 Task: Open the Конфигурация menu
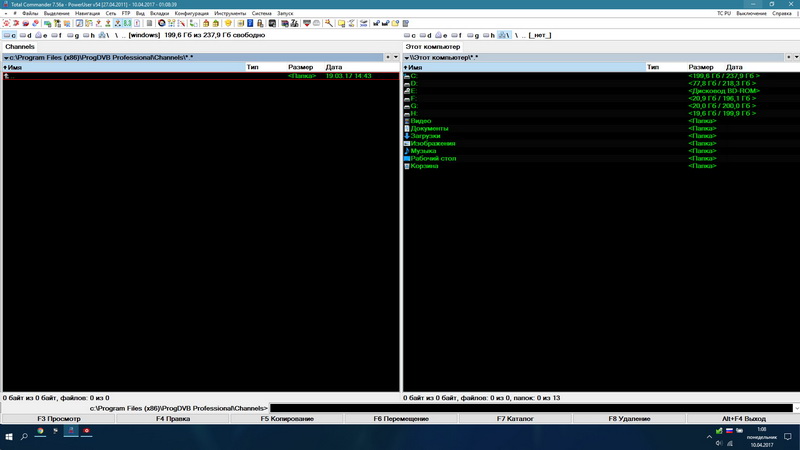click(191, 13)
